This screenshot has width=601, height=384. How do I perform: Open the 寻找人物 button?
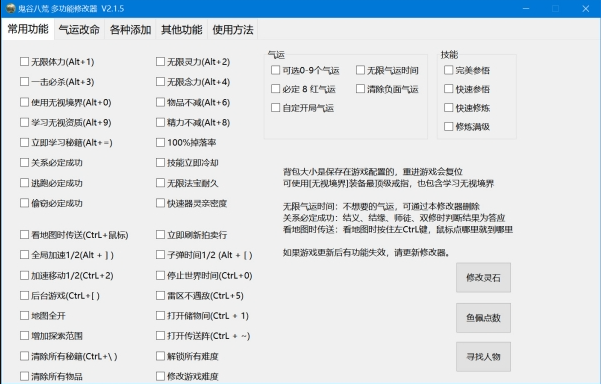pos(483,357)
